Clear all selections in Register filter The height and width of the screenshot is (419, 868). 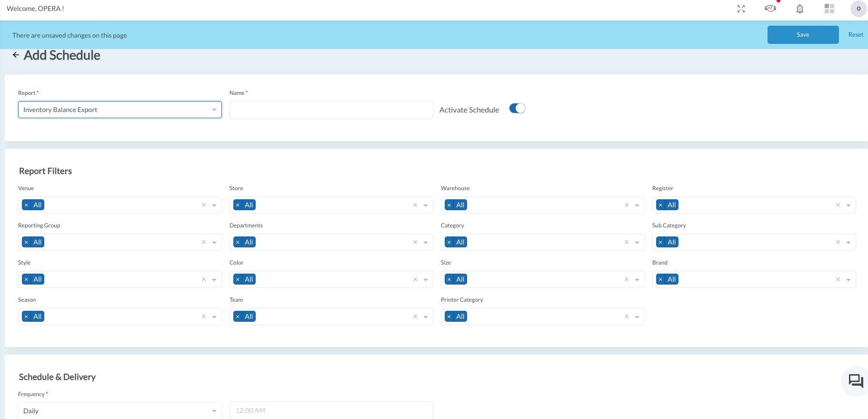click(x=838, y=205)
